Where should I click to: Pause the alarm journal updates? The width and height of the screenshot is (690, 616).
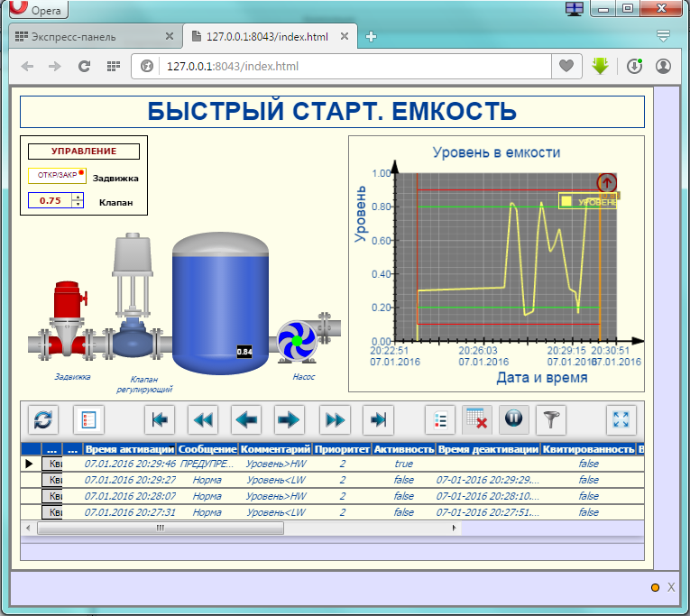click(x=512, y=419)
